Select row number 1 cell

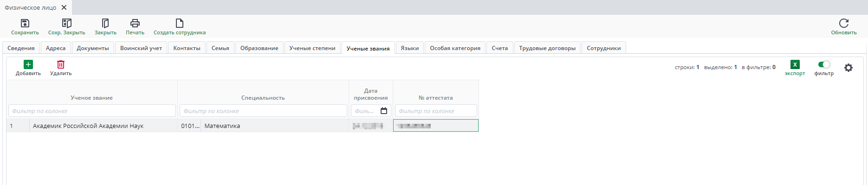(x=18, y=126)
